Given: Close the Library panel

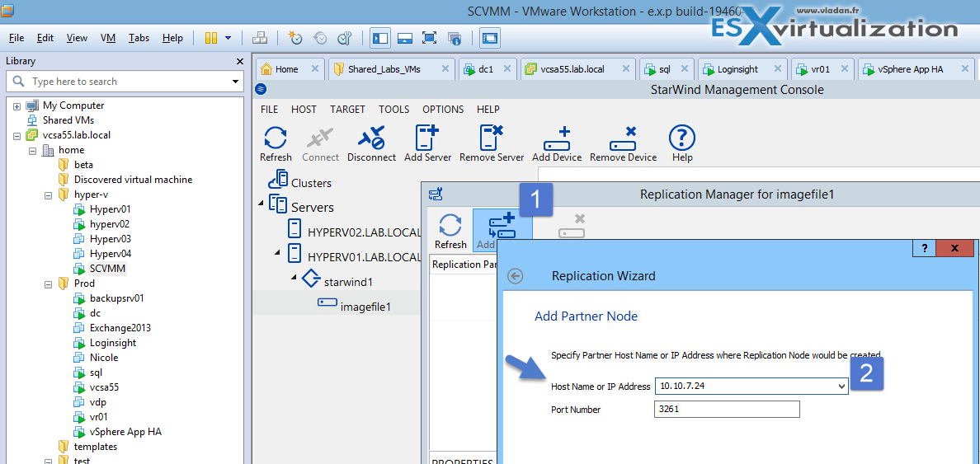Looking at the screenshot, I should point(239,61).
